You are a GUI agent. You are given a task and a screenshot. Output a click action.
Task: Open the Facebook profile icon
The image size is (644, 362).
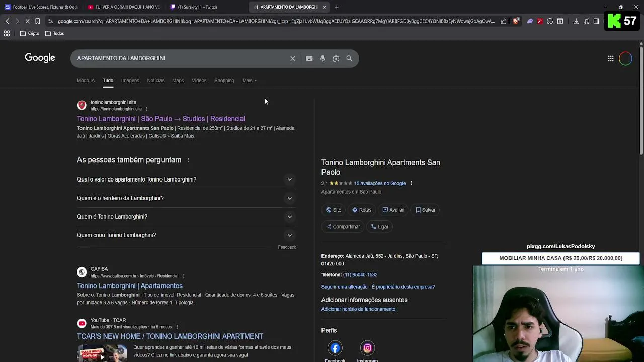335,348
